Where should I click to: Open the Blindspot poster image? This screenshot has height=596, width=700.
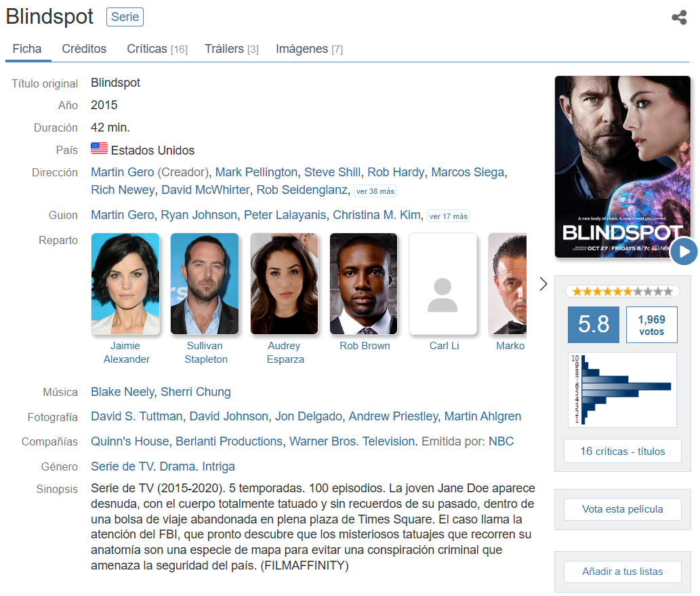click(x=621, y=163)
